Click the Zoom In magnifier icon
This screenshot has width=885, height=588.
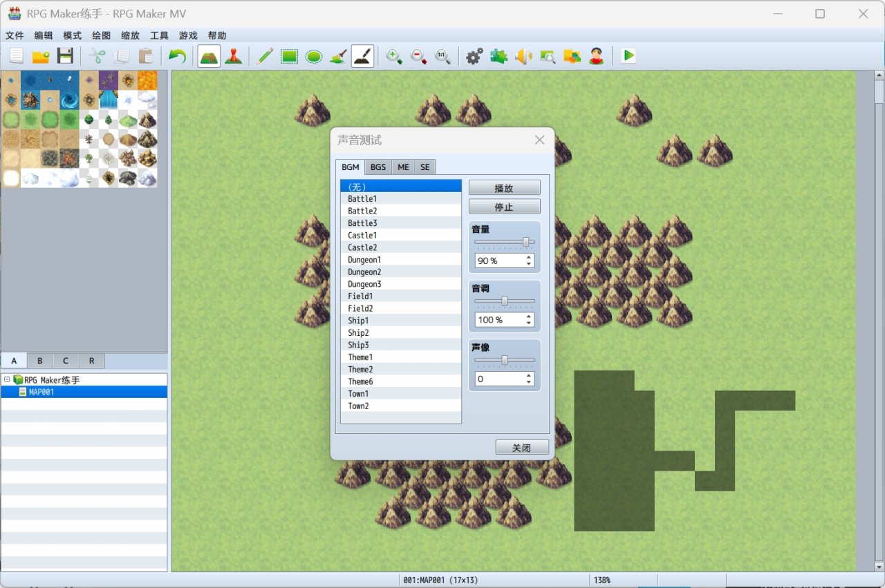tap(394, 57)
